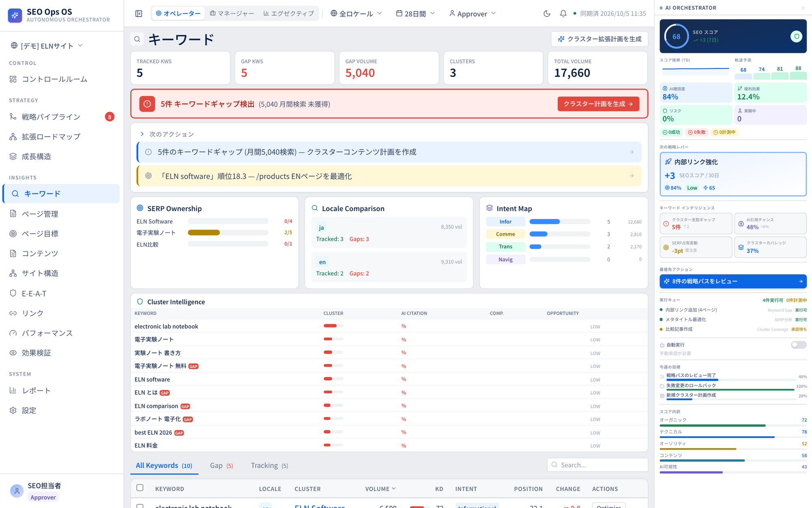This screenshot has height=508, width=812.
Task: Open the 5件のキーワードギャップ action row
Action: [389, 152]
